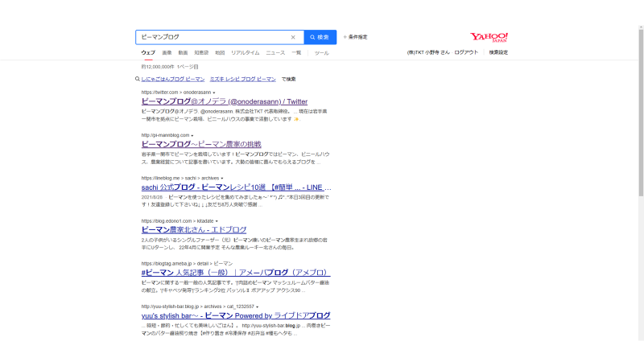Expand the dropdown arrow beside the lineblog.me URL
644x362 pixels.
(x=221, y=178)
